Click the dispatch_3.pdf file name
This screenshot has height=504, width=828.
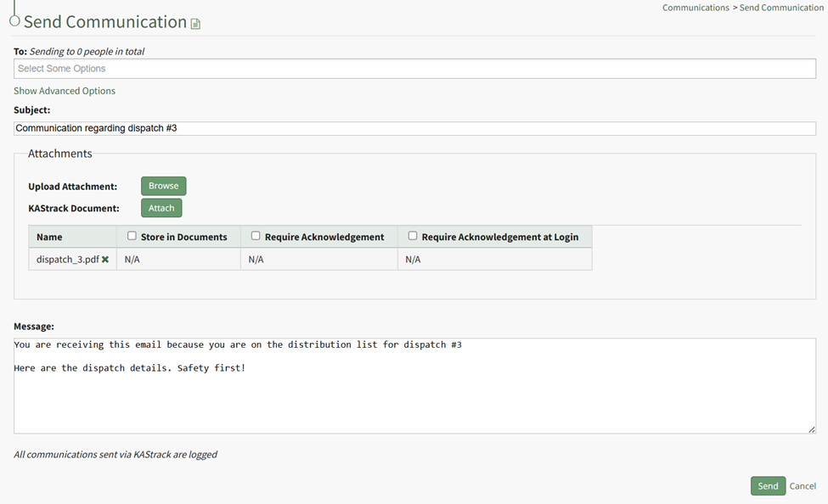[x=68, y=260]
